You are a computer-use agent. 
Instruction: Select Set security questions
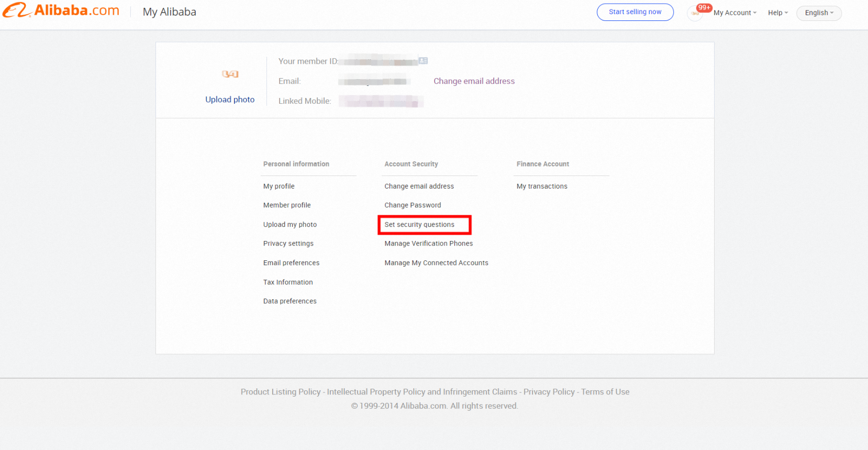419,225
